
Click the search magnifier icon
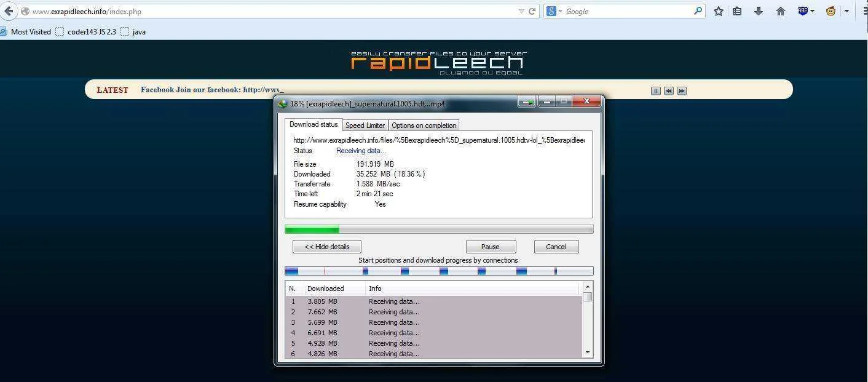[698, 11]
